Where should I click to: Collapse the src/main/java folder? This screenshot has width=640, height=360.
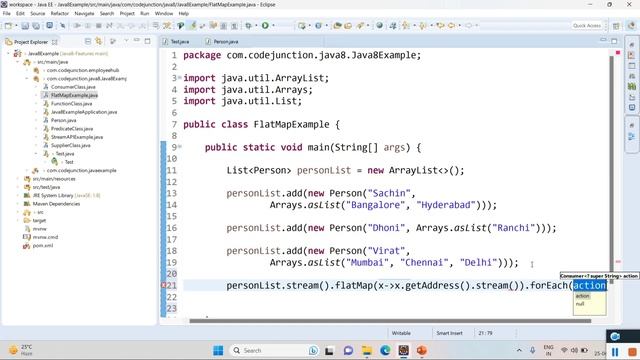(x=18, y=62)
